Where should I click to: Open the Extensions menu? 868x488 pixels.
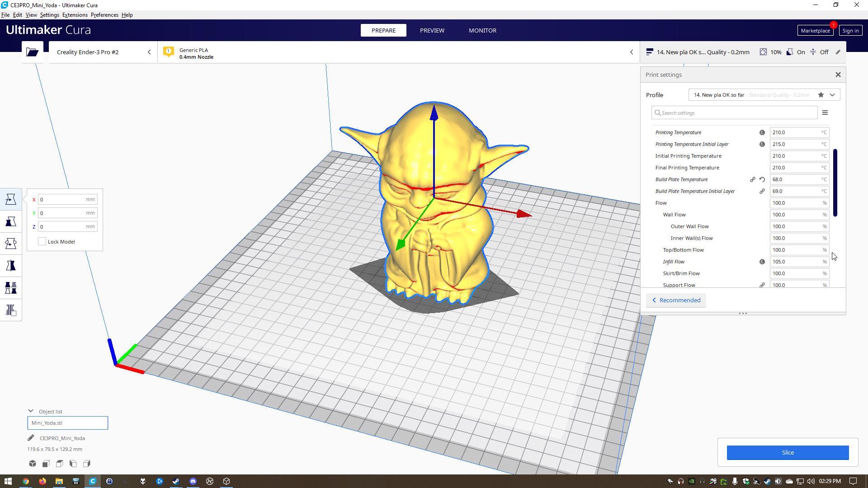coord(75,15)
